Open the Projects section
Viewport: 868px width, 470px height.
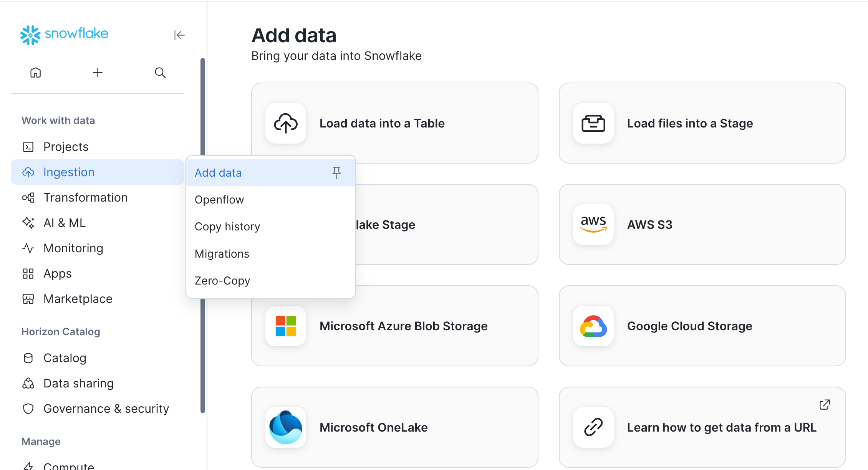[x=98, y=147]
